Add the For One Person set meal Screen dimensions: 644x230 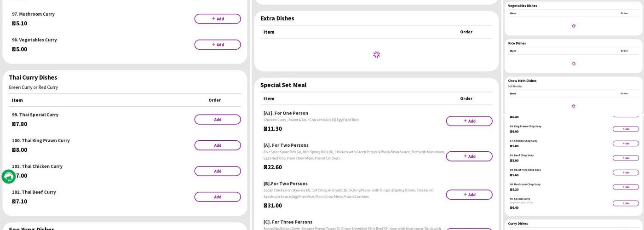click(469, 121)
